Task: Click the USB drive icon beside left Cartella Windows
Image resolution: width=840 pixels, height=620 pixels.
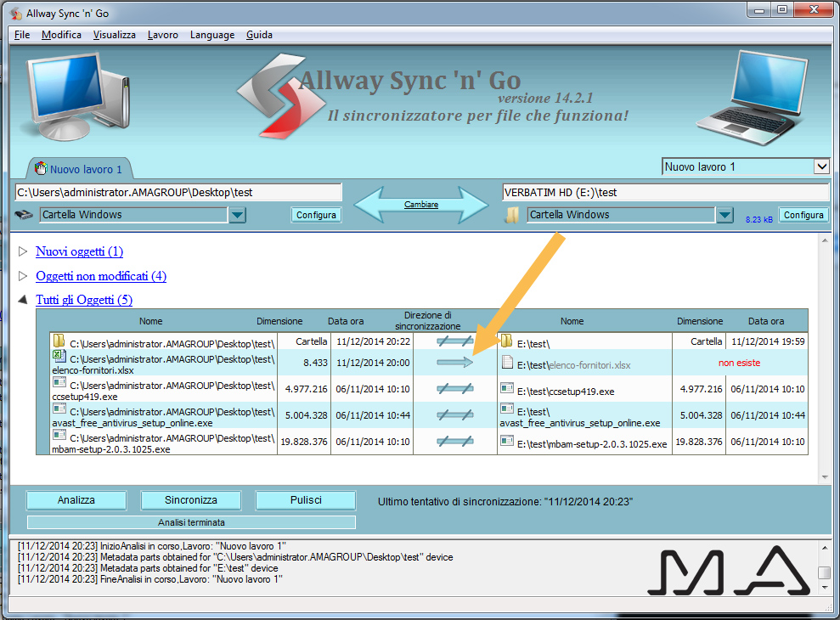Action: pyautogui.click(x=24, y=215)
